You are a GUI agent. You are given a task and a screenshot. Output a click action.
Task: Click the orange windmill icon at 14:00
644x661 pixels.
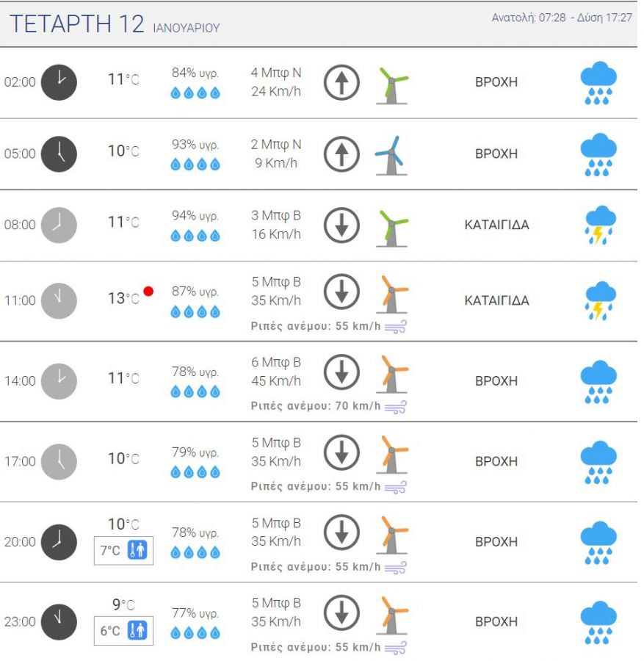(x=392, y=374)
